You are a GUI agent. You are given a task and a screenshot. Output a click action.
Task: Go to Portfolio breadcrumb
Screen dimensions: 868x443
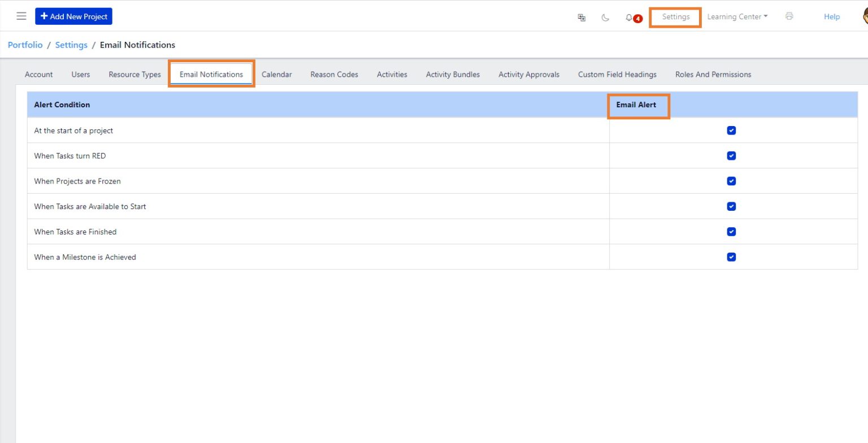(25, 45)
